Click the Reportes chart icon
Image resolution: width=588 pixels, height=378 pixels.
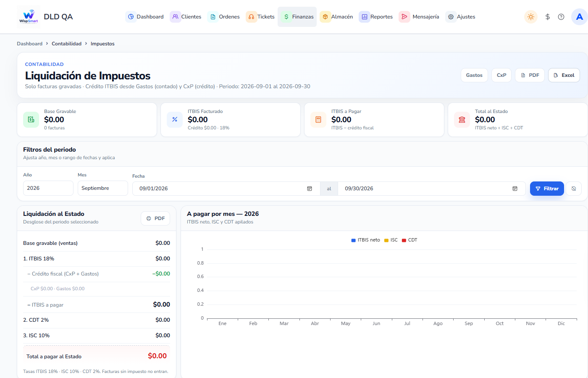pos(365,17)
